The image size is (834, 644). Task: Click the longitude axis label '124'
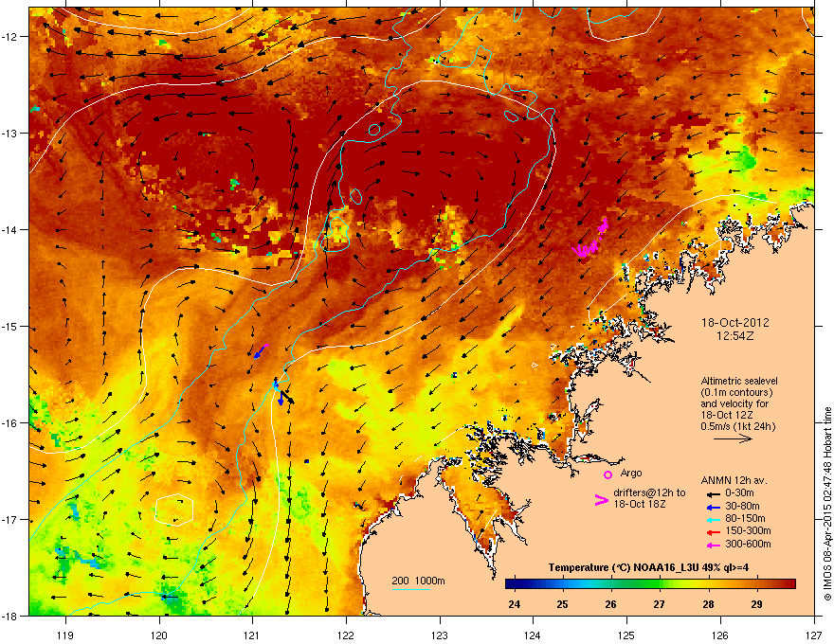tap(533, 635)
